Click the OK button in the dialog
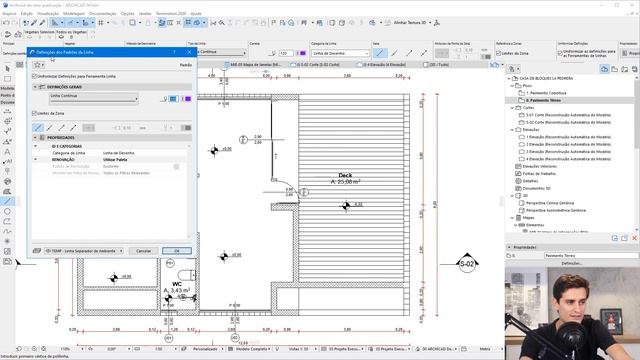Image resolution: width=640 pixels, height=360 pixels. coord(177,251)
